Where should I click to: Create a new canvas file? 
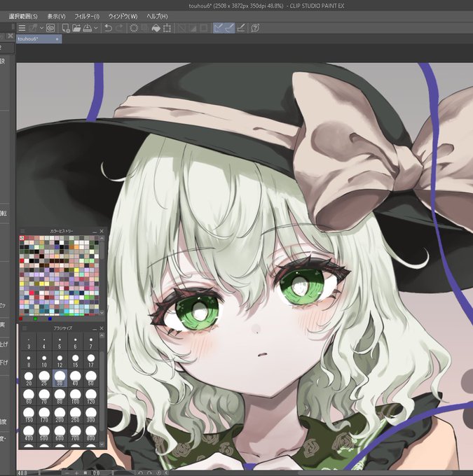pyautogui.click(x=66, y=28)
